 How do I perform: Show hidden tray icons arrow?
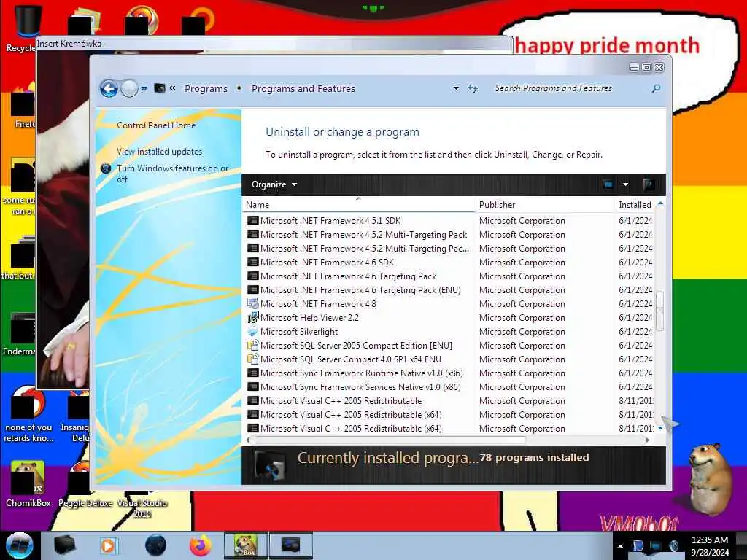coord(620,546)
